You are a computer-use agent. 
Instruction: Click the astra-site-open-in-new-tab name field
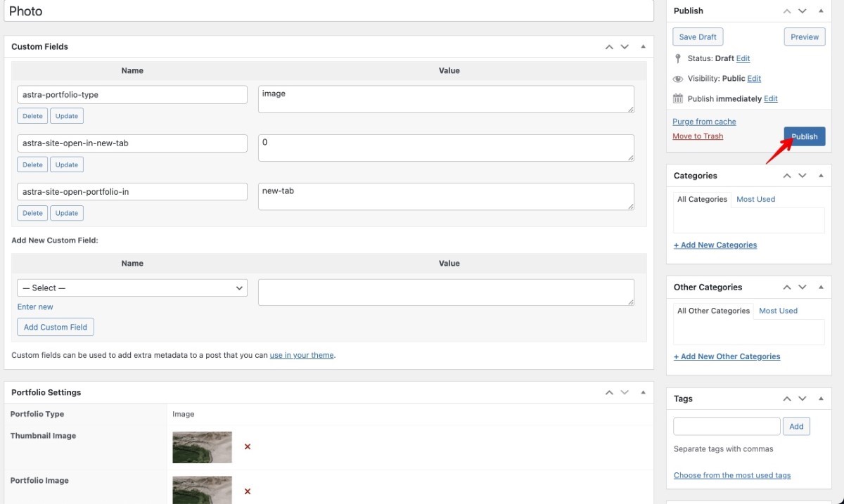coord(132,143)
